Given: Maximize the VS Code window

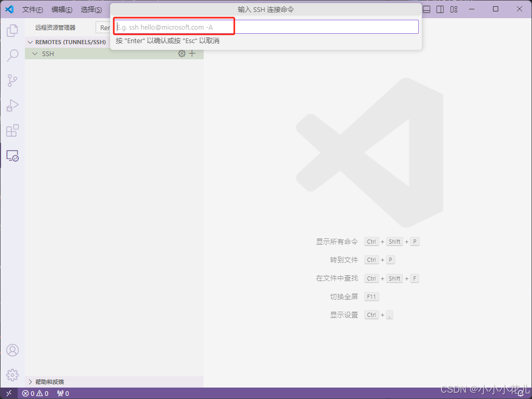Looking at the screenshot, I should click(x=495, y=9).
